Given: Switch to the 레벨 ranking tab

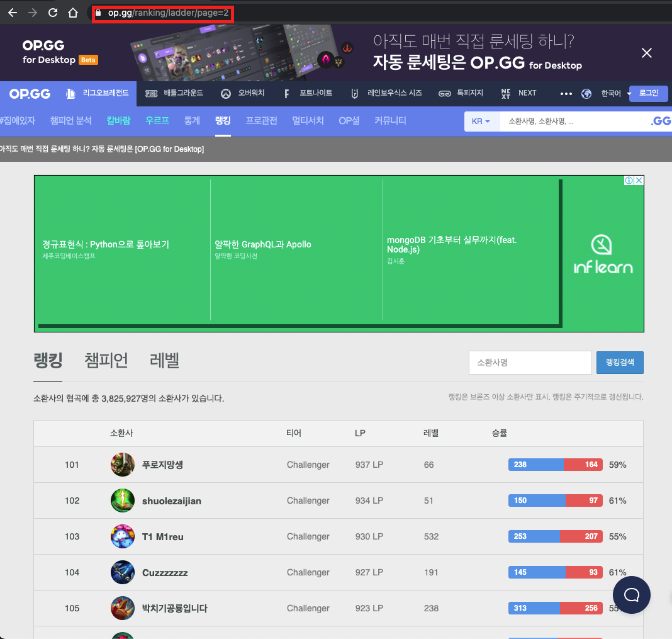Looking at the screenshot, I should click(164, 361).
